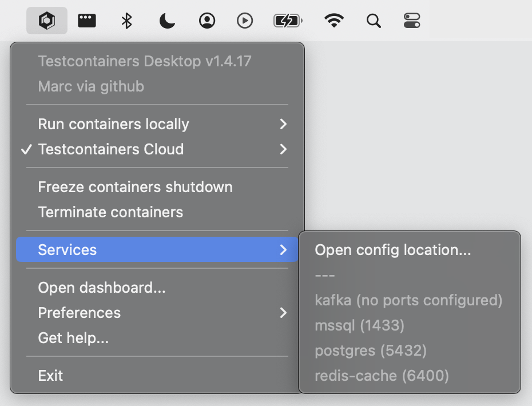
Task: Toggle the Do Not Disturb moon icon
Action: (x=166, y=21)
